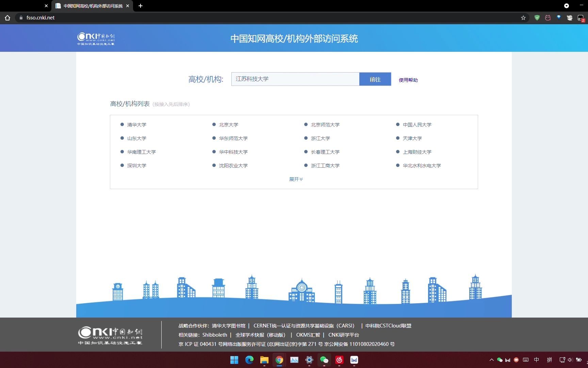Open the 中科院CSTCloud联盟 footer link
Screen dimensions: 588x368
388,326
